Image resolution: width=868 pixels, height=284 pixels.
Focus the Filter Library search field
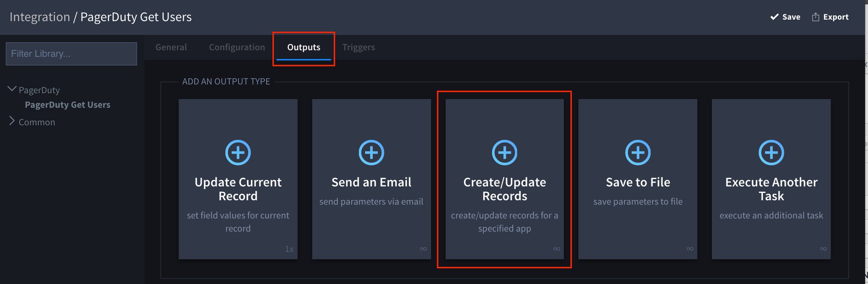(x=71, y=54)
